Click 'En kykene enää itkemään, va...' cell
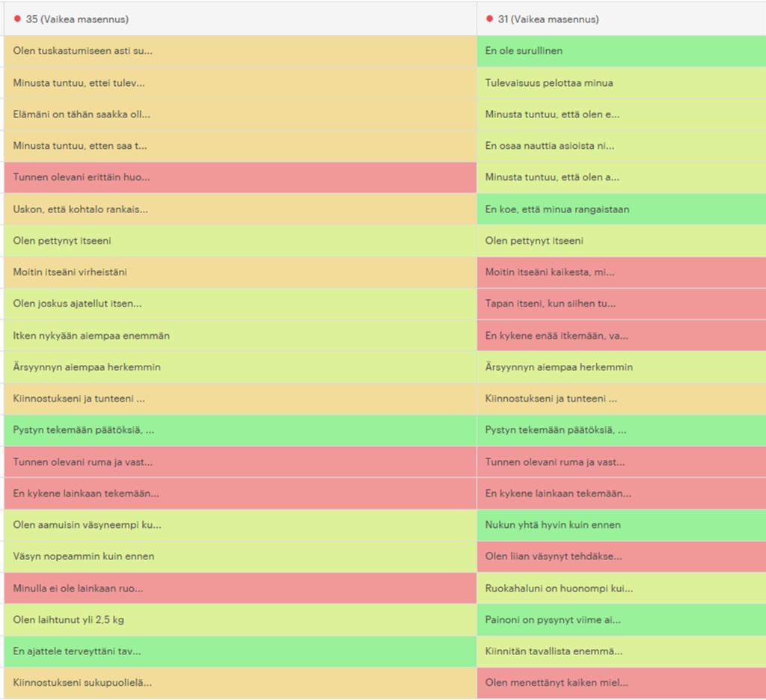Viewport: 766px width, 700px height. tap(622, 336)
